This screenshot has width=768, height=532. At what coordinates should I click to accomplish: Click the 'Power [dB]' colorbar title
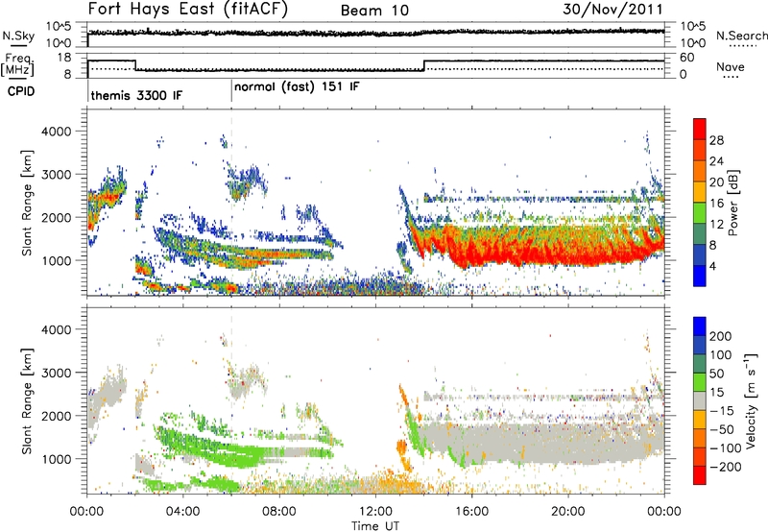(733, 204)
